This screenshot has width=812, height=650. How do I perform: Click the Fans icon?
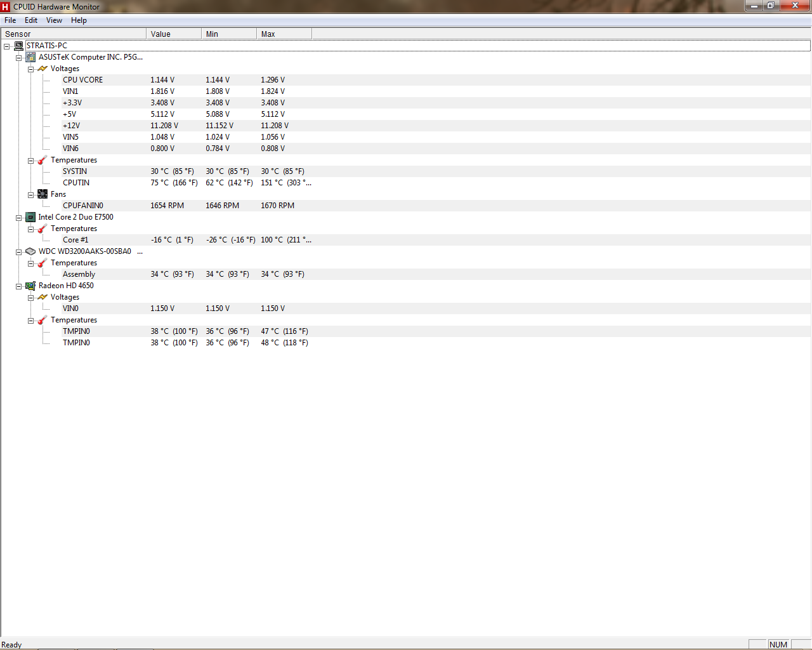43,194
